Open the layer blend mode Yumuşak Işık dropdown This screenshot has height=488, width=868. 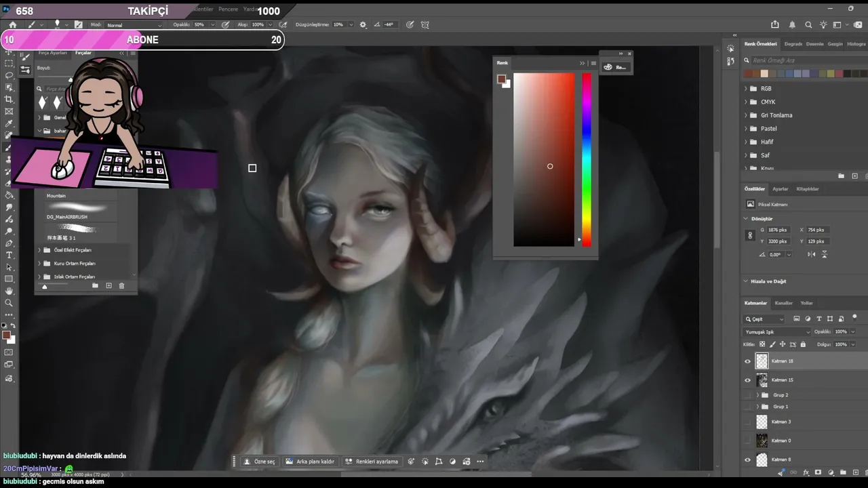point(777,332)
